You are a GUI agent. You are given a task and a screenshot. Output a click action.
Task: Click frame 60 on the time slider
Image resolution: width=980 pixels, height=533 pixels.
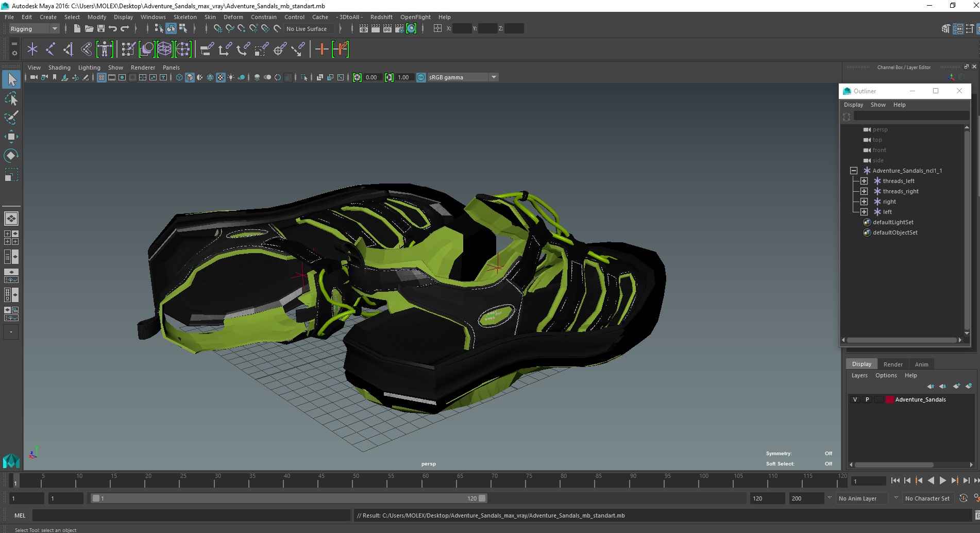[426, 481]
